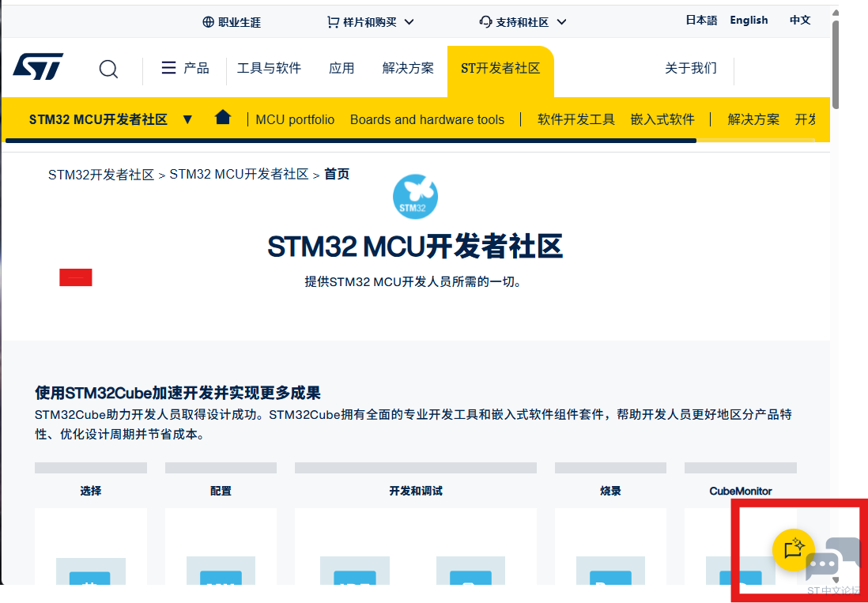The image size is (868, 603).
Task: Click the blue STM32 butterfly logo
Action: click(415, 196)
